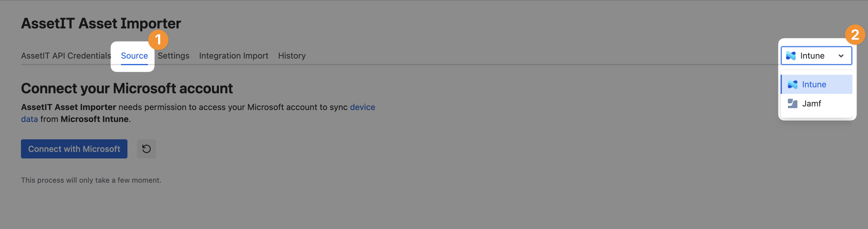Collapse the source selector using its chevron arrow

coord(841,56)
